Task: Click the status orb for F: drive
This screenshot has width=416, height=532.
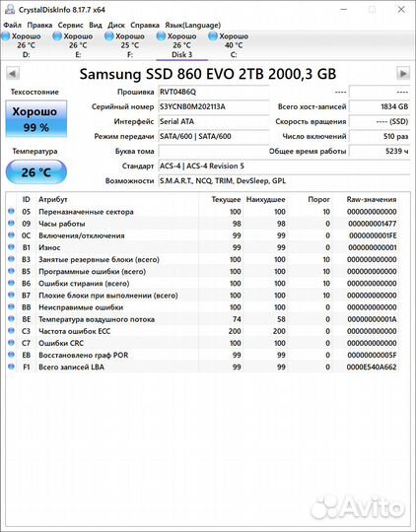Action: click(x=109, y=36)
